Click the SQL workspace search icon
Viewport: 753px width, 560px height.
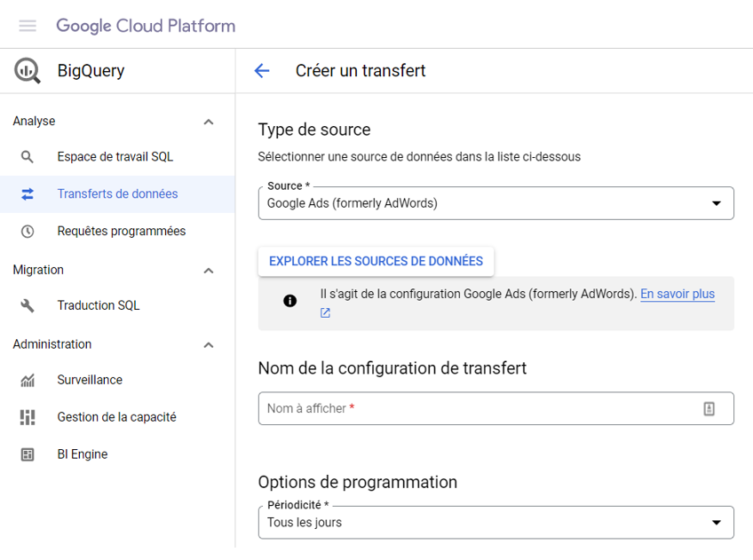click(28, 157)
